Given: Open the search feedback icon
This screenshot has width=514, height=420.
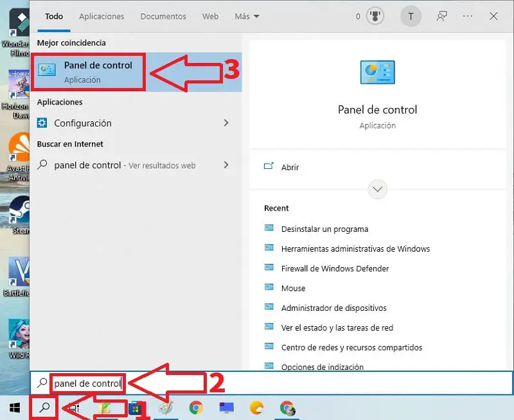Looking at the screenshot, I should [441, 16].
